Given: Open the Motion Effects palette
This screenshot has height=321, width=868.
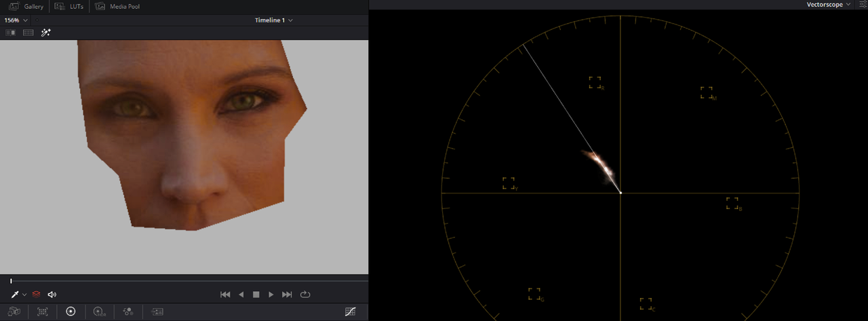Looking at the screenshot, I should 157,311.
